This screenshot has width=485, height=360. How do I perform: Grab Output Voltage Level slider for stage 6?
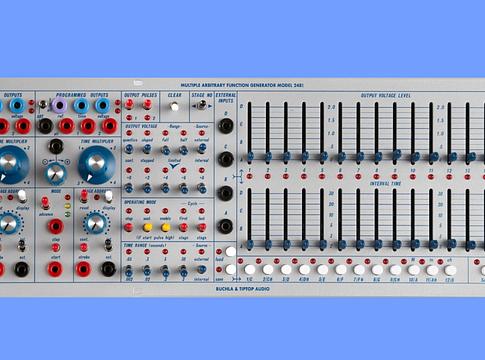point(341,156)
